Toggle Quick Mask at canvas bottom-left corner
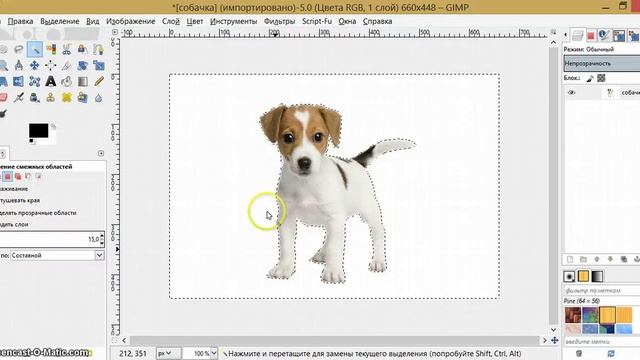The height and width of the screenshot is (360, 640). tap(115, 340)
